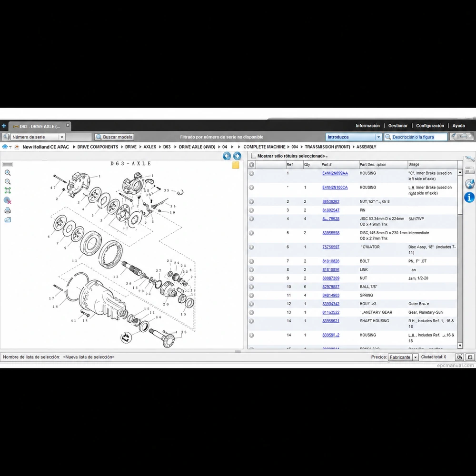Click the Buscar modelo button
Viewport: 476px width, 476px height.
point(114,137)
